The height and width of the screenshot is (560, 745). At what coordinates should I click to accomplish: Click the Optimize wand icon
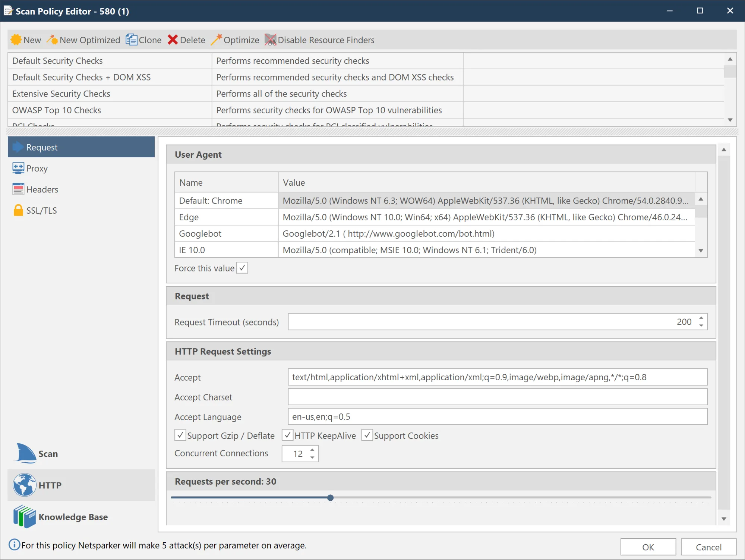(x=216, y=40)
